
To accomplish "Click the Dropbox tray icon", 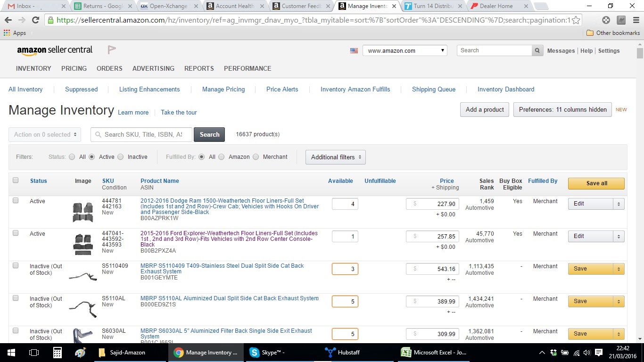I will (x=554, y=353).
